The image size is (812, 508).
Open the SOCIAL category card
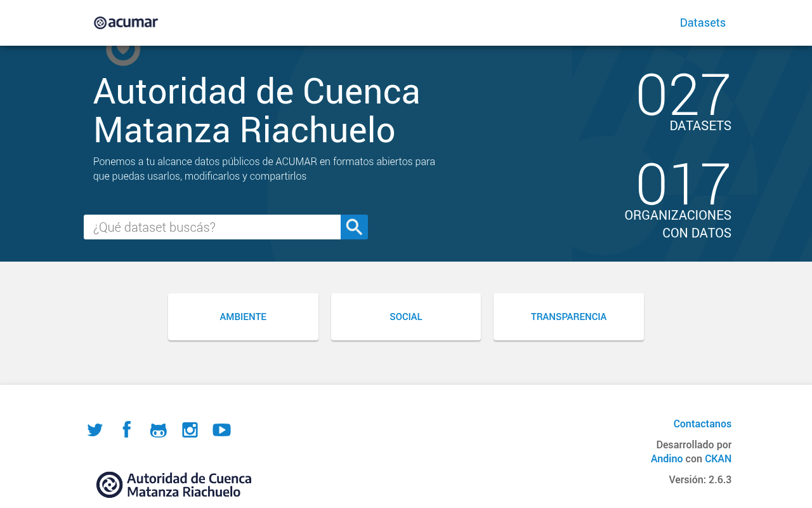coord(406,316)
